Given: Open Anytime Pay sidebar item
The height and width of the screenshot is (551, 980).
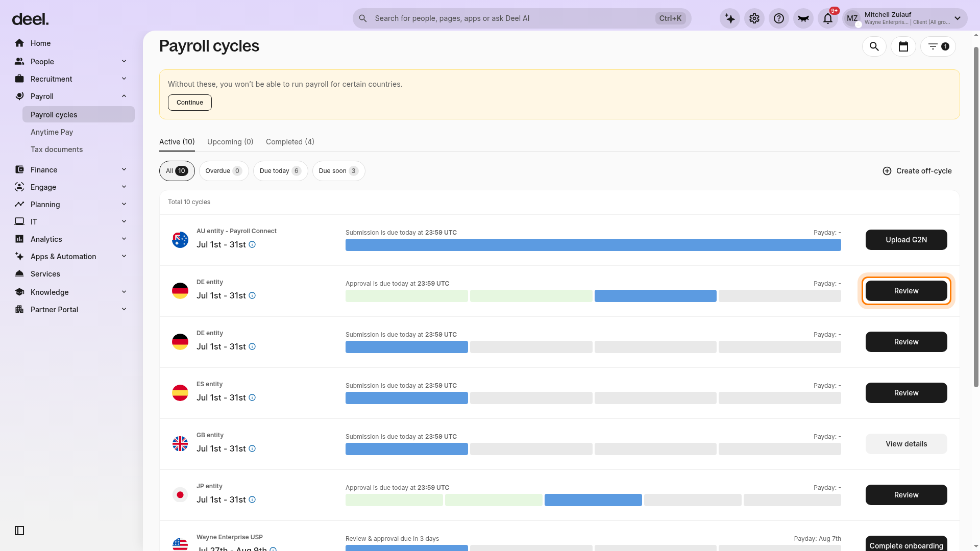Looking at the screenshot, I should (x=52, y=132).
